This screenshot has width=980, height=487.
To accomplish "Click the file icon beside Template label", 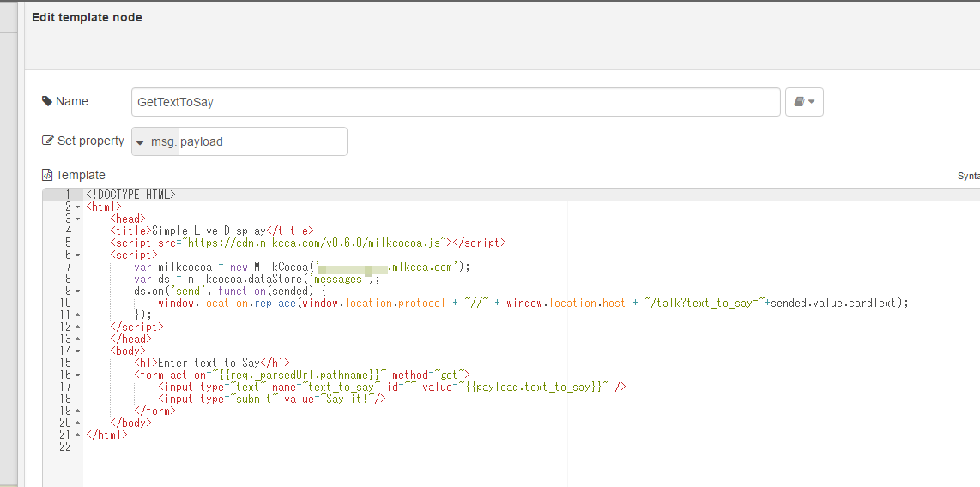I will click(x=47, y=175).
